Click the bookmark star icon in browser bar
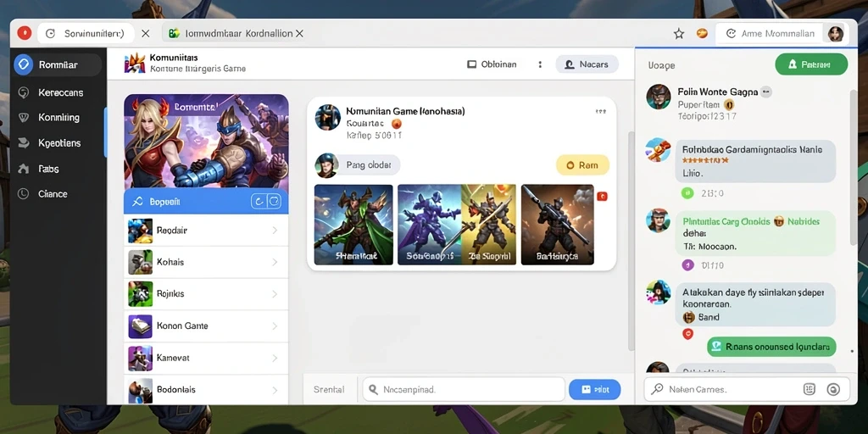The image size is (868, 434). tap(679, 34)
